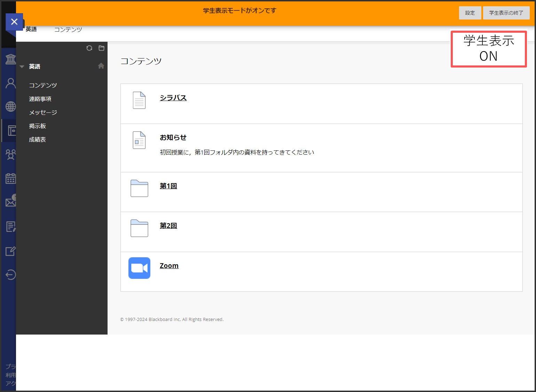
Task: Open grades using the document icon
Action: (x=10, y=227)
